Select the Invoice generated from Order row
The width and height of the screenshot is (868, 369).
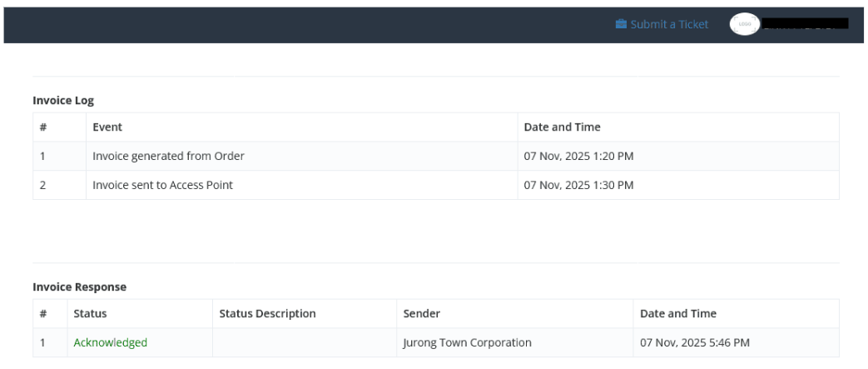click(x=168, y=156)
